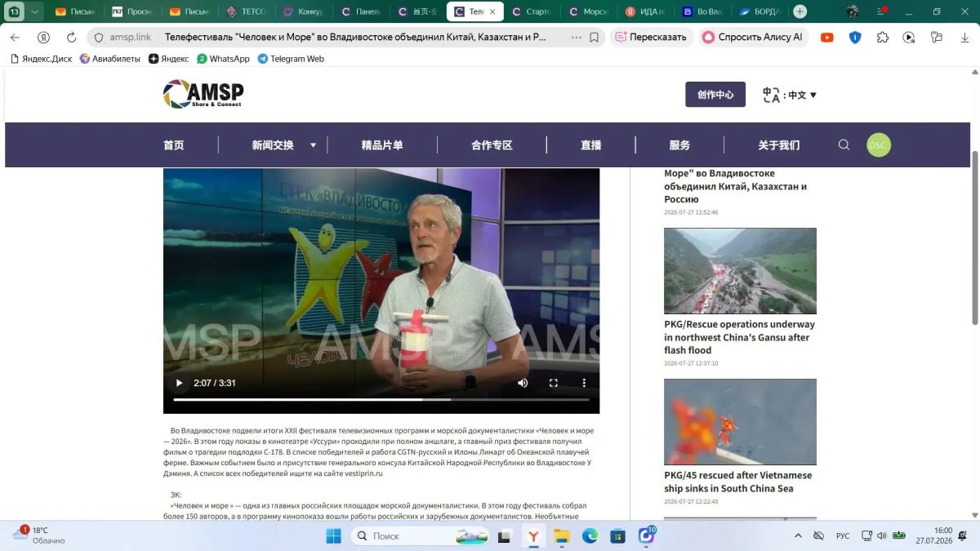980x551 pixels.
Task: Open 服务 in the navigation bar
Action: pyautogui.click(x=679, y=145)
